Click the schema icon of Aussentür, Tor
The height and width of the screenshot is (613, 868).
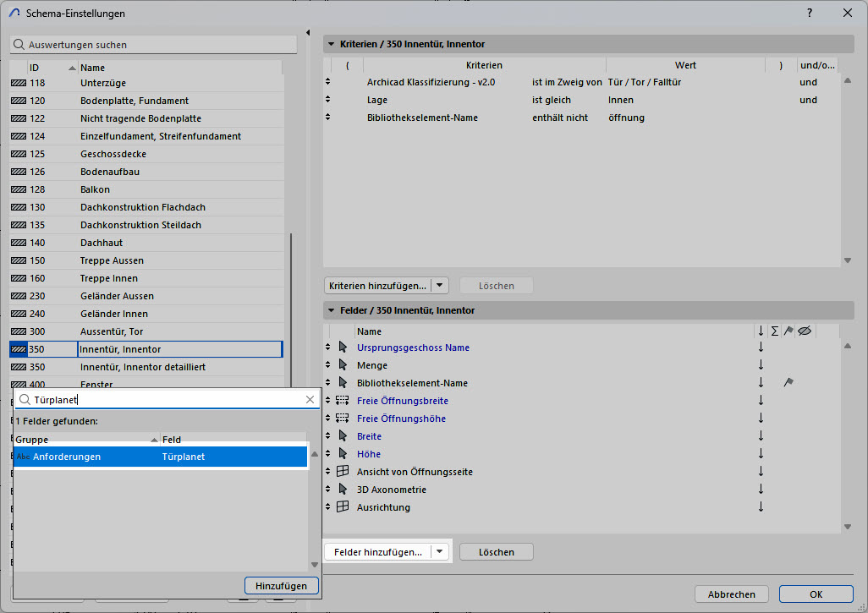(x=18, y=331)
